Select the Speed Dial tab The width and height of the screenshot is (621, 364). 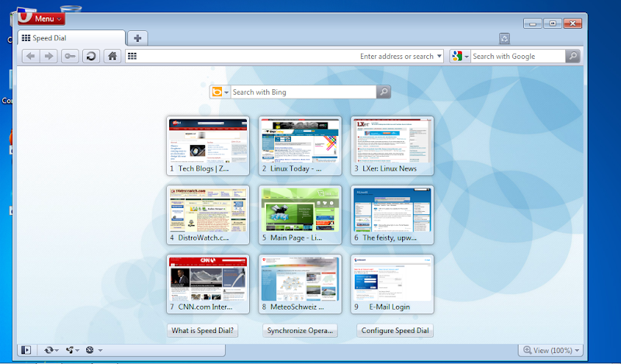coord(71,38)
